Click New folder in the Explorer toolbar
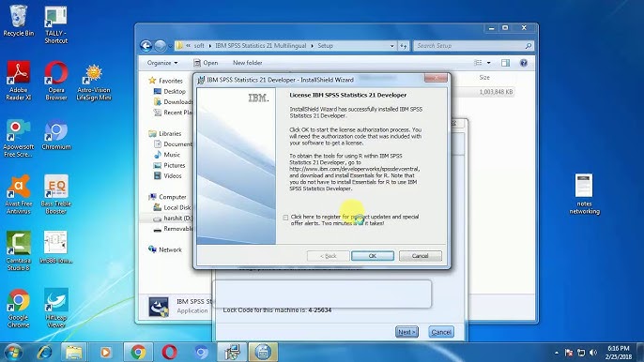 (247, 63)
